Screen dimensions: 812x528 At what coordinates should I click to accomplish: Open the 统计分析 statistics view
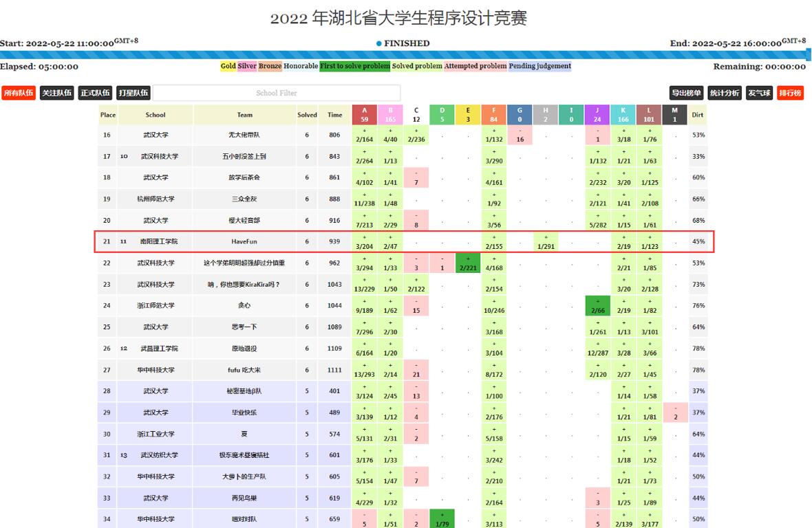[724, 93]
